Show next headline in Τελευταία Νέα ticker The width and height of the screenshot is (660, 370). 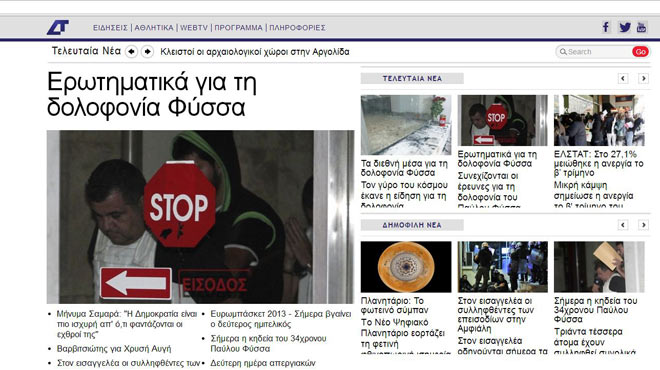(x=147, y=52)
